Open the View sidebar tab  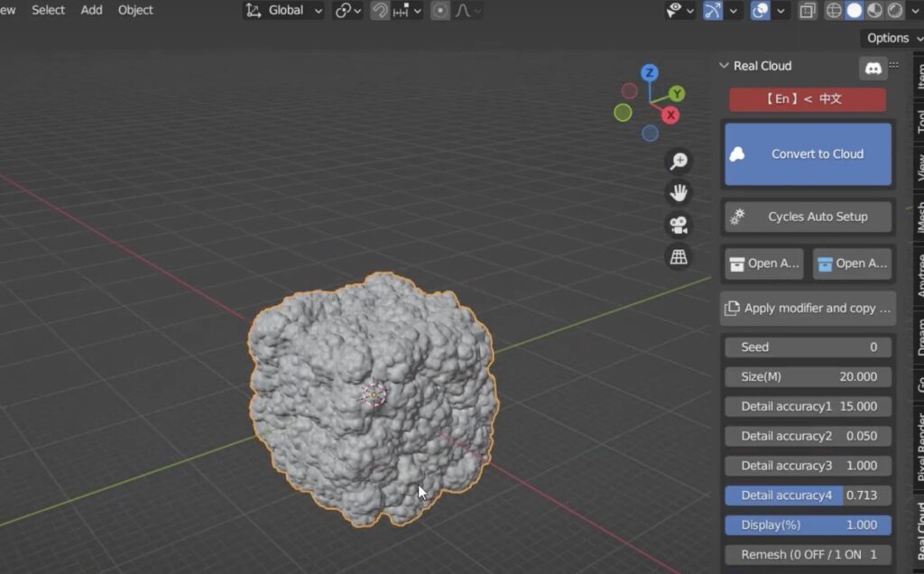[x=919, y=167]
